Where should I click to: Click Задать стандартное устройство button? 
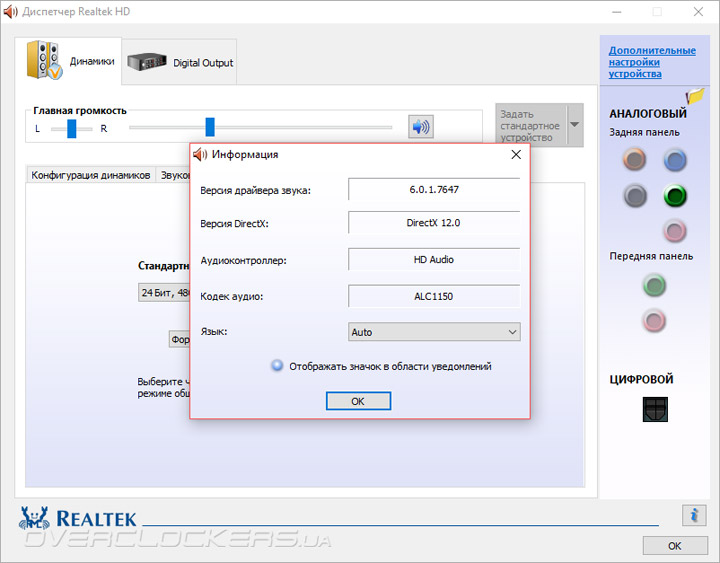[x=530, y=125]
